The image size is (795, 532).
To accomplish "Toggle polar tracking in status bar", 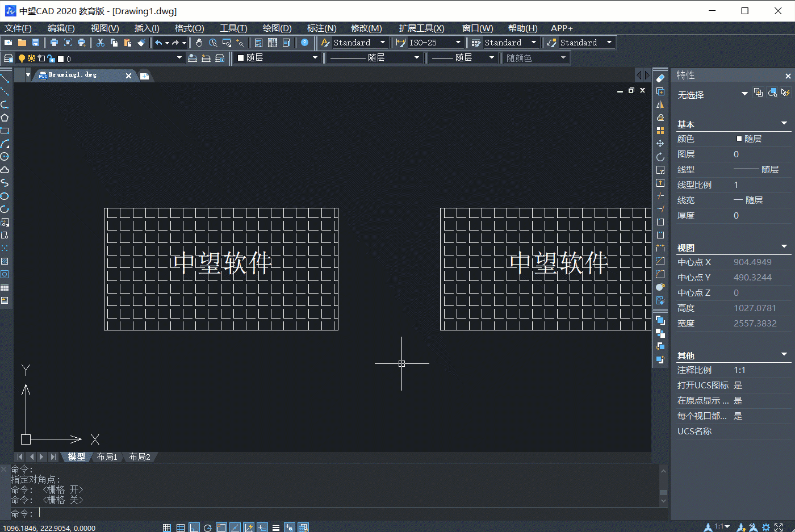I will click(208, 527).
